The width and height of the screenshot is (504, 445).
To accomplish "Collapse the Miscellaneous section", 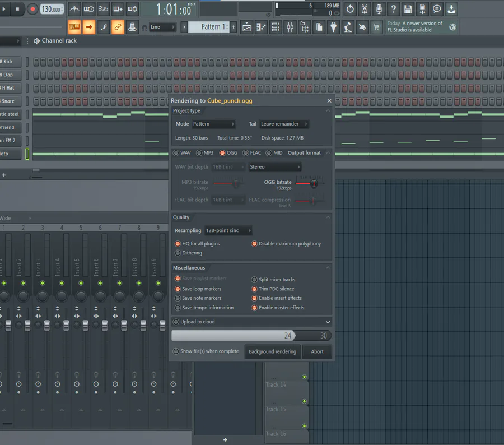I will (328, 268).
